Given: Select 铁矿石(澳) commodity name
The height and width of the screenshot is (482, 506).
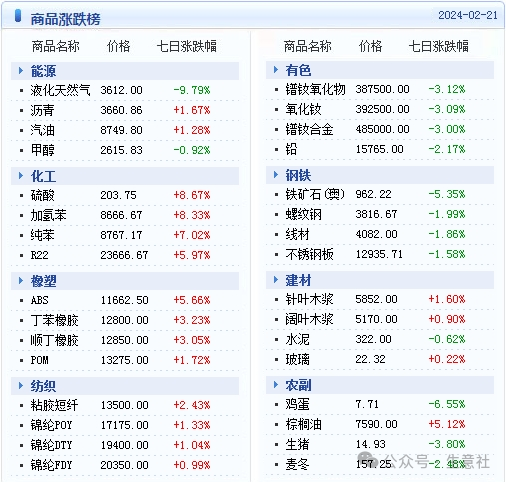Looking at the screenshot, I should click(x=315, y=194).
